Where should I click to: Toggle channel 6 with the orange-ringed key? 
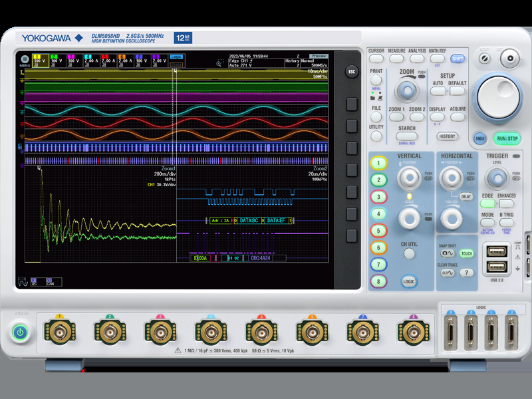point(378,247)
